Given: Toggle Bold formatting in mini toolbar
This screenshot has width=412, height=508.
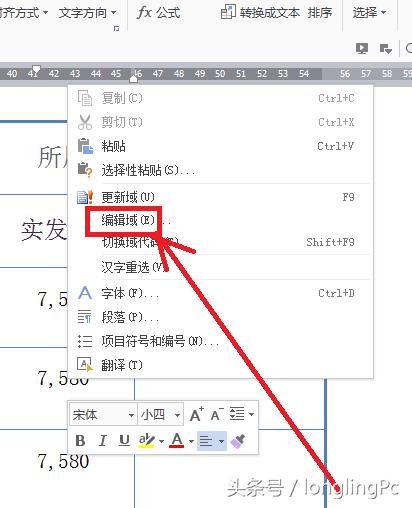Looking at the screenshot, I should pos(80,441).
